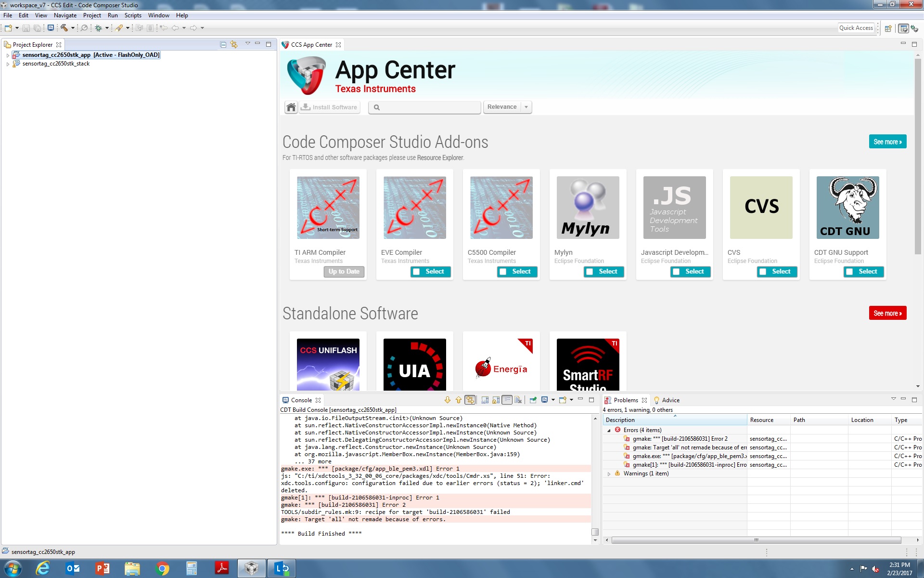This screenshot has height=578, width=924.
Task: Open the Project menu
Action: pyautogui.click(x=91, y=15)
